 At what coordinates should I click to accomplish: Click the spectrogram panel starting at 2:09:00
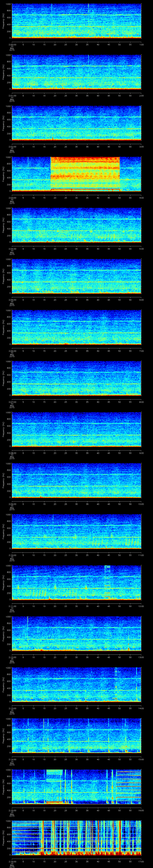point(76,481)
